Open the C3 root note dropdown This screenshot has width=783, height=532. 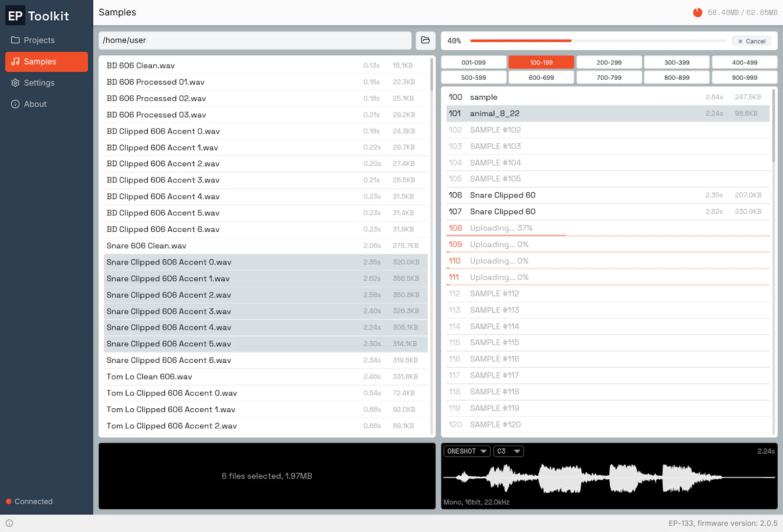coord(508,451)
